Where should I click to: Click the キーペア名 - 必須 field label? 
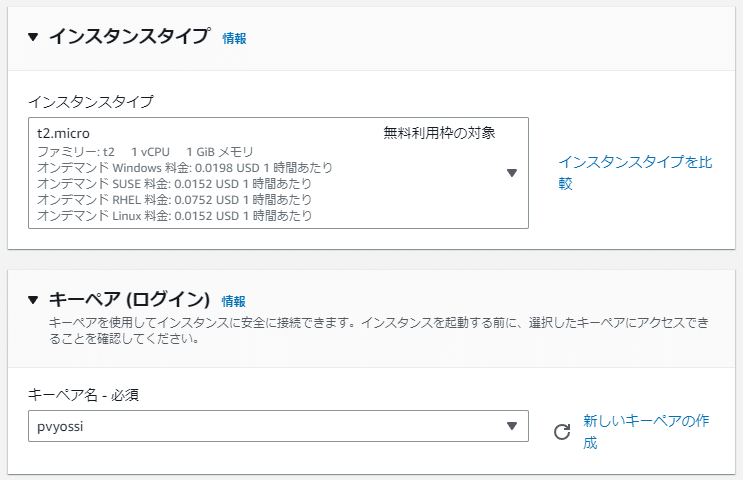(x=83, y=394)
